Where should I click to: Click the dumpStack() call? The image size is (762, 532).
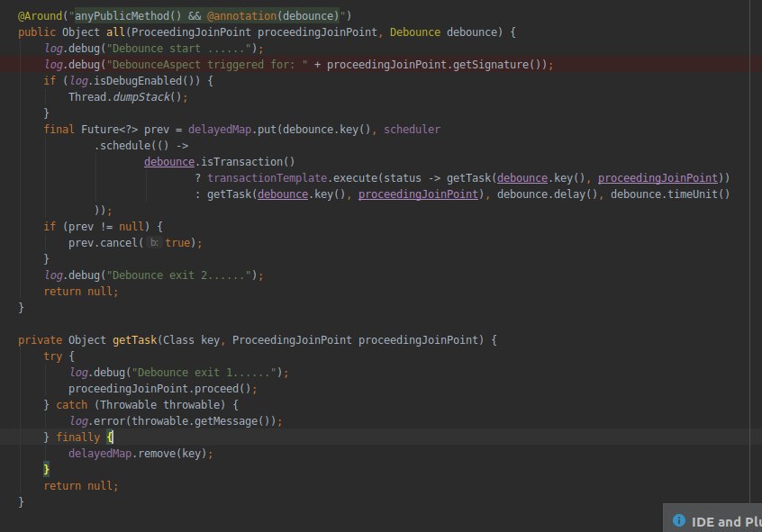[x=147, y=97]
